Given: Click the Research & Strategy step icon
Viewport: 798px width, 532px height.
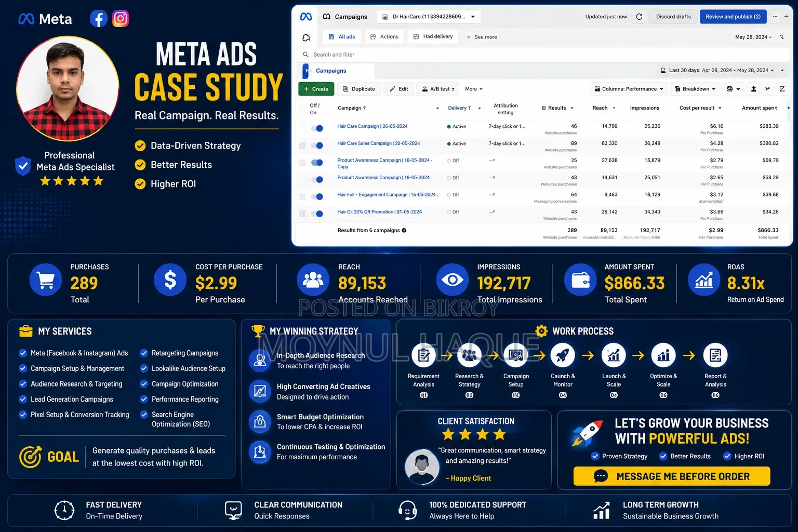Looking at the screenshot, I should (x=469, y=355).
